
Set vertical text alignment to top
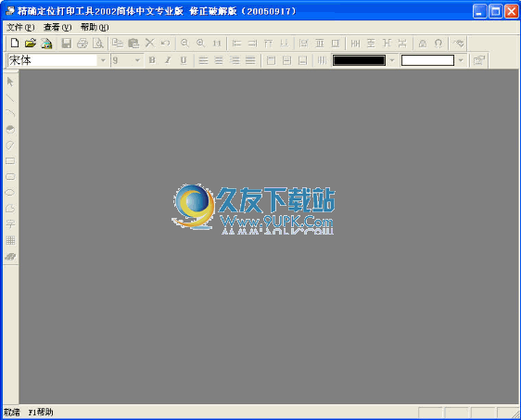[x=271, y=60]
